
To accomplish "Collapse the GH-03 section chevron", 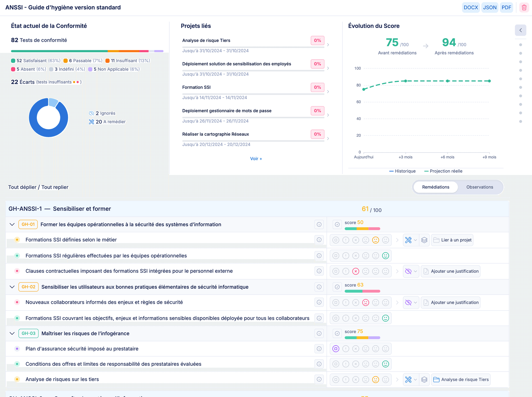I will (12, 333).
